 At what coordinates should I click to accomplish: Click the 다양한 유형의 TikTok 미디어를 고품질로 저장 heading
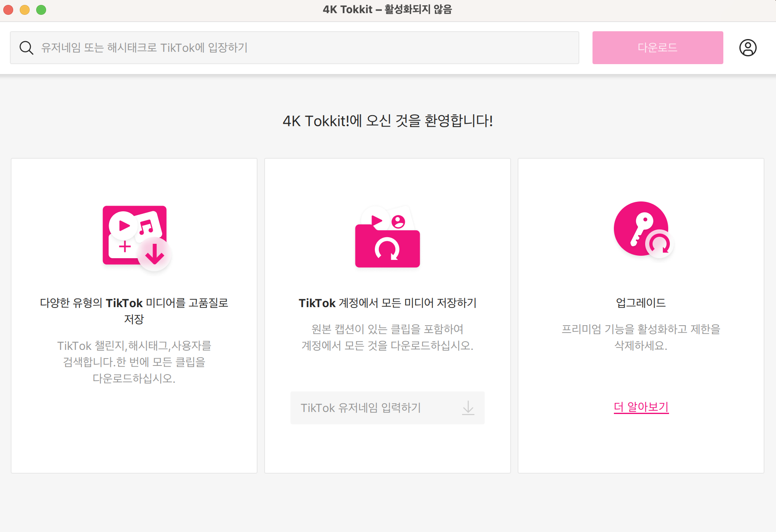click(134, 311)
